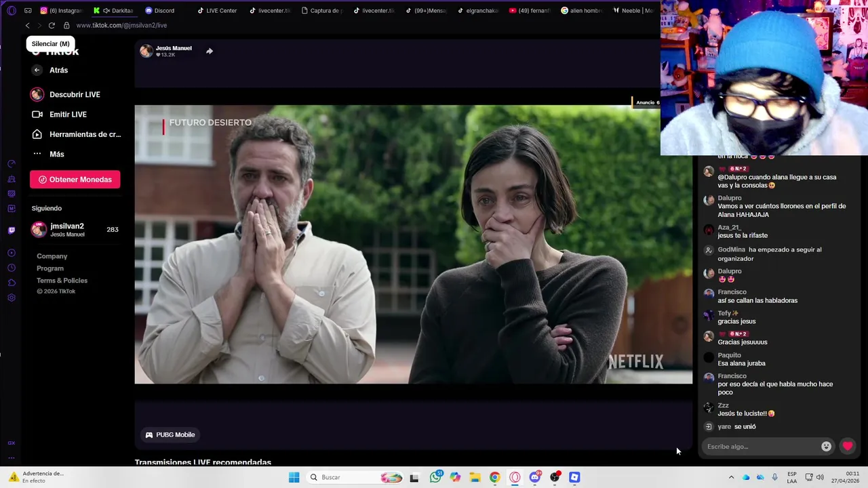This screenshot has width=868, height=488.
Task: Click the Opera GX logo button
Action: click(12, 10)
